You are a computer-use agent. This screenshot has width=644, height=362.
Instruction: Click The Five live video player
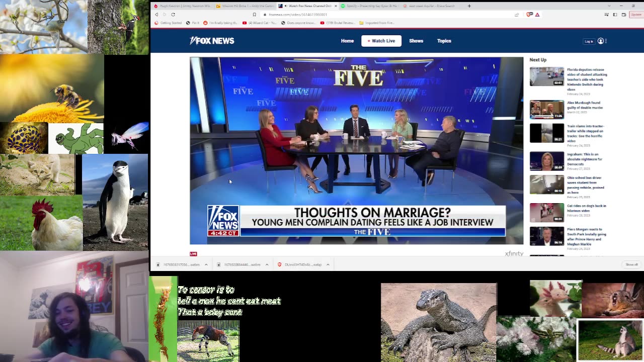(x=356, y=150)
